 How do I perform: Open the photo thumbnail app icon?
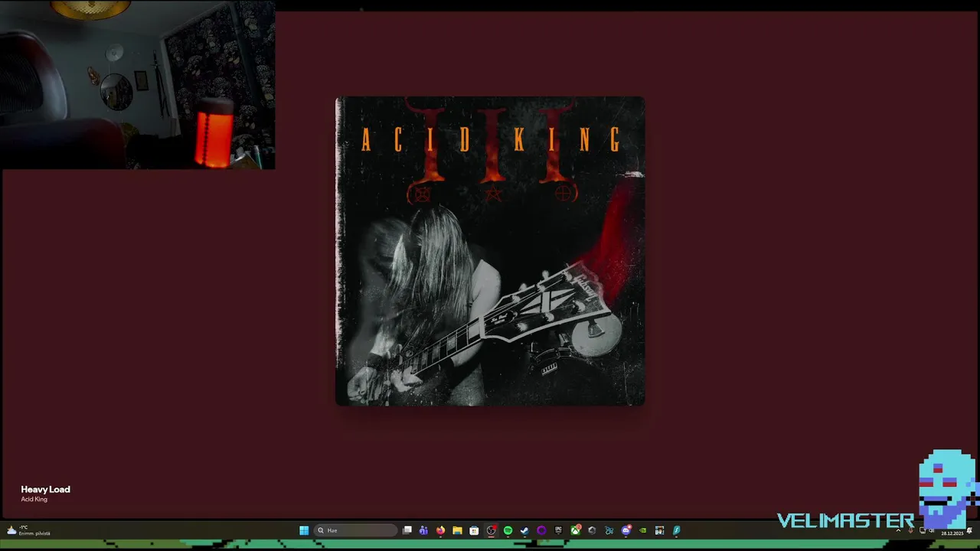(x=659, y=530)
